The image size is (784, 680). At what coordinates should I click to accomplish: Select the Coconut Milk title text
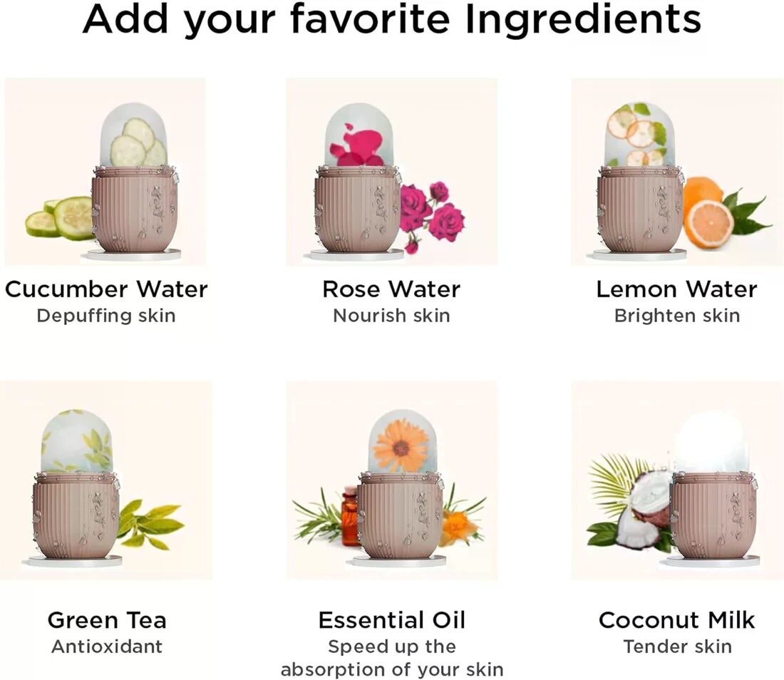point(676,620)
